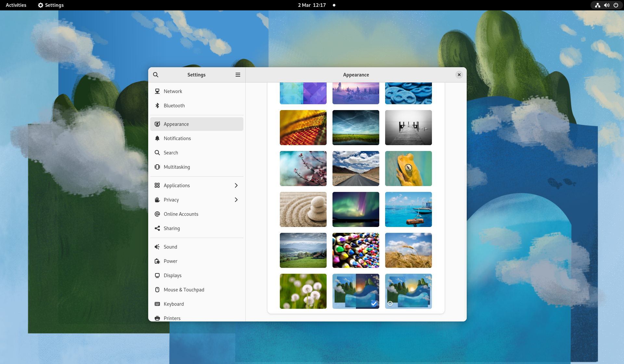The height and width of the screenshot is (364, 624).
Task: Open the Activities overview
Action: click(x=16, y=5)
